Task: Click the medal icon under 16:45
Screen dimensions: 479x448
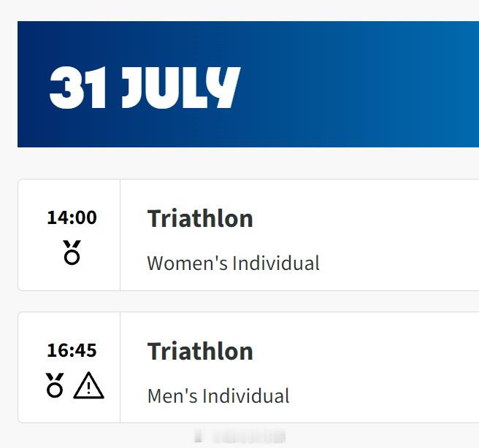Action: coord(55,385)
